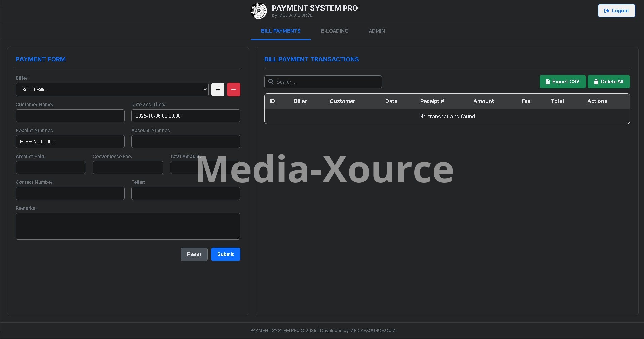Select the BILL PAYMENTS tab
644x339 pixels.
[x=281, y=31]
